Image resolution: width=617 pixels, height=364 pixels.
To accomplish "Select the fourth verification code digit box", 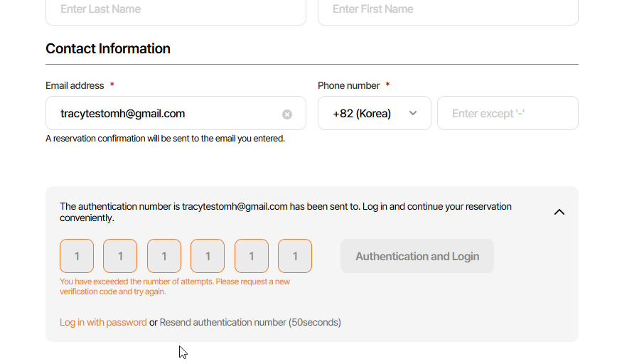I will (208, 256).
